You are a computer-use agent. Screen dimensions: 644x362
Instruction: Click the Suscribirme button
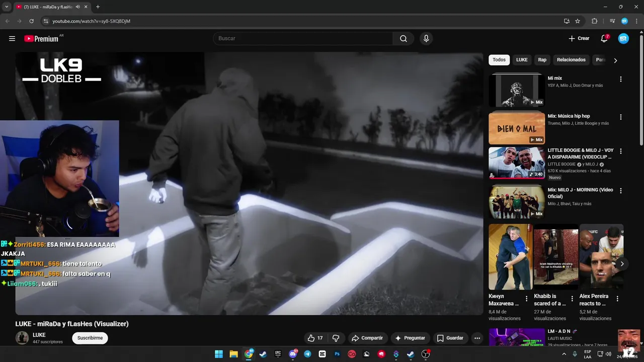(x=90, y=338)
